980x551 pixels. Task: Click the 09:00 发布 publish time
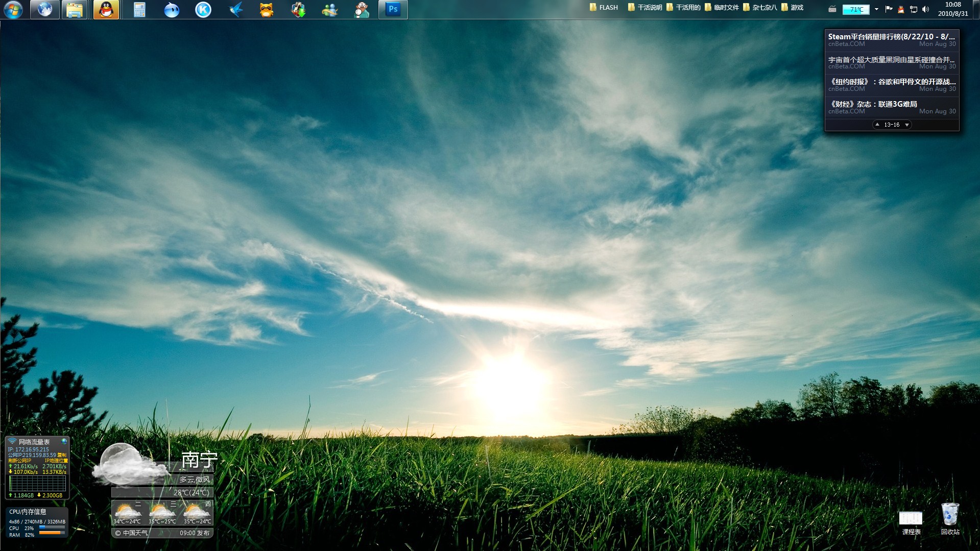pos(195,533)
